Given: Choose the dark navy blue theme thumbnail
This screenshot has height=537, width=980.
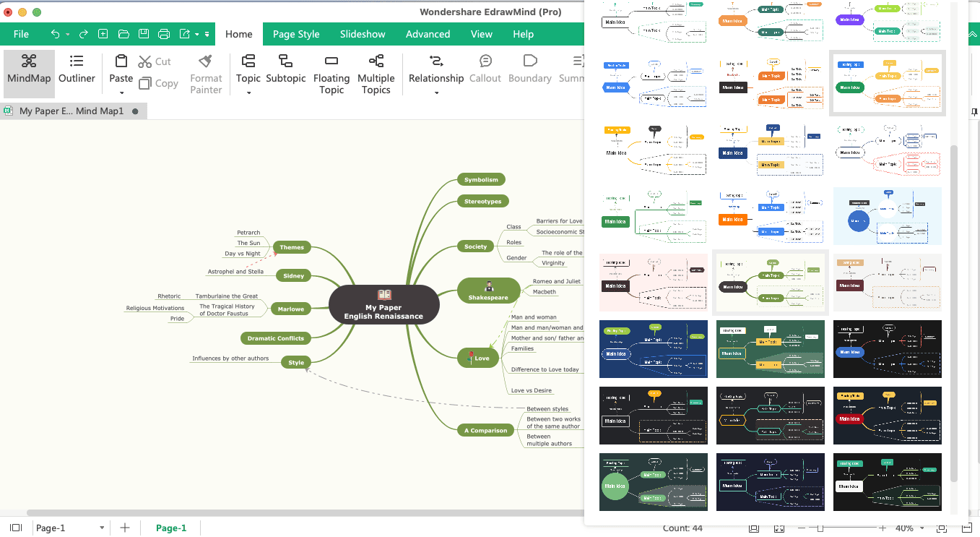Looking at the screenshot, I should 654,349.
